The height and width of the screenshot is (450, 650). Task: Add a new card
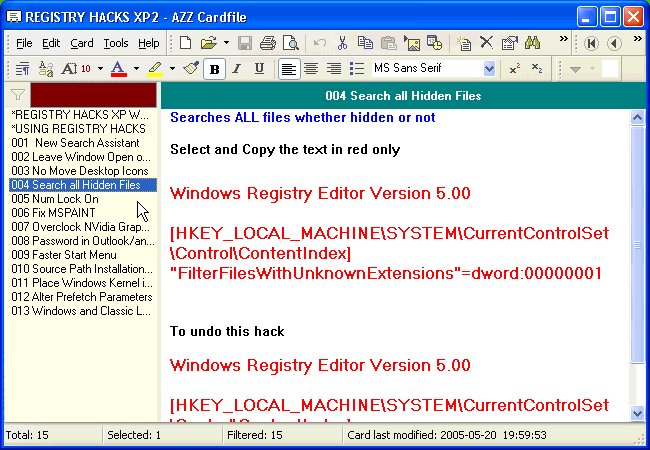(x=463, y=43)
